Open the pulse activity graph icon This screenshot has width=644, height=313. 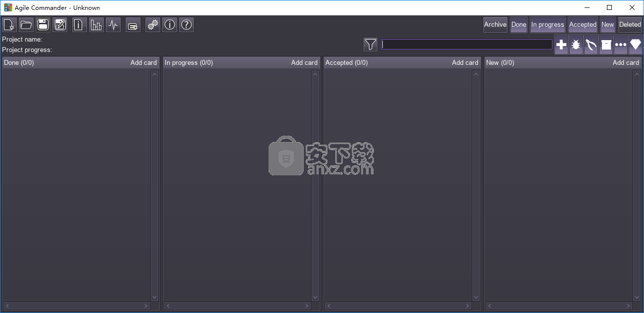(113, 25)
